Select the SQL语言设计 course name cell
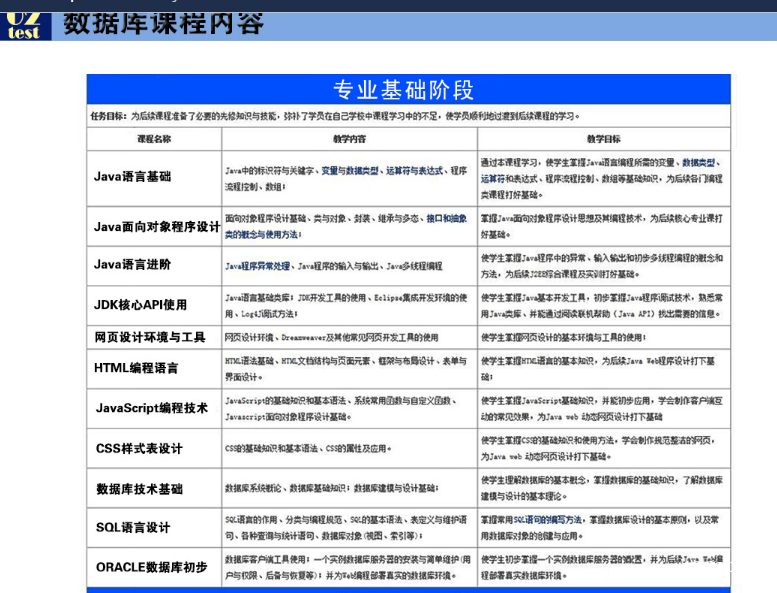Screen dimensions: 777x593 point(154,528)
